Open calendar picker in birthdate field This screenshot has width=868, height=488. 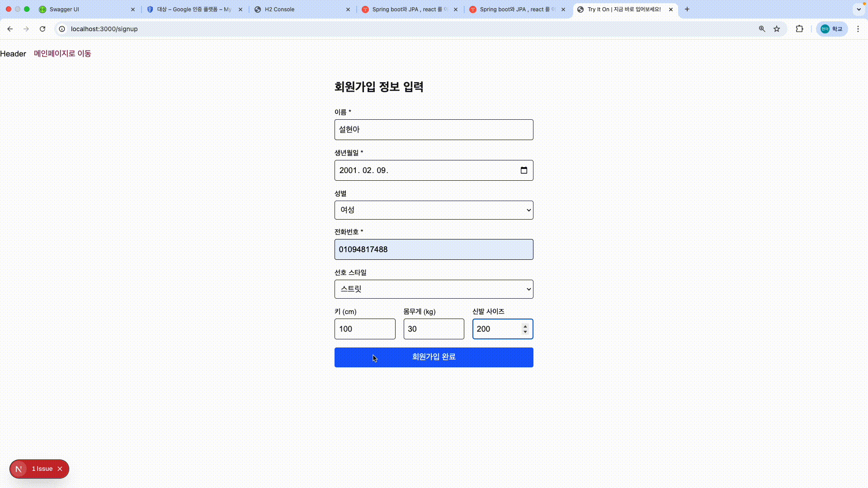(524, 170)
